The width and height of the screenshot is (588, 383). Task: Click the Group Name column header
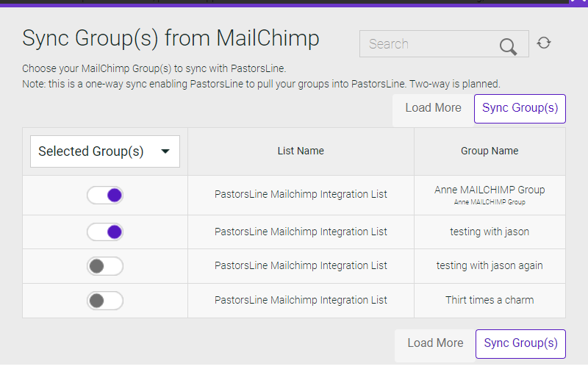pyautogui.click(x=490, y=151)
